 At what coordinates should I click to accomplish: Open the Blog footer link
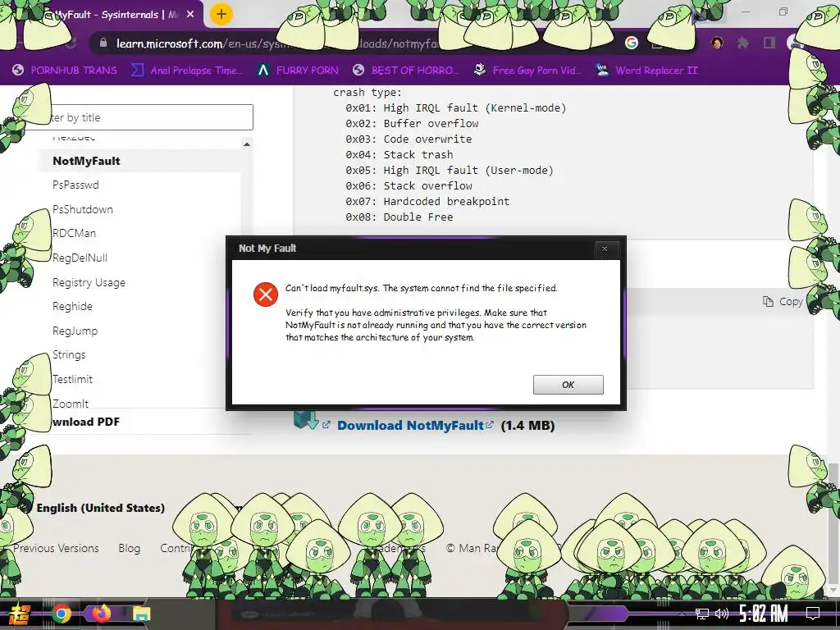(x=129, y=548)
